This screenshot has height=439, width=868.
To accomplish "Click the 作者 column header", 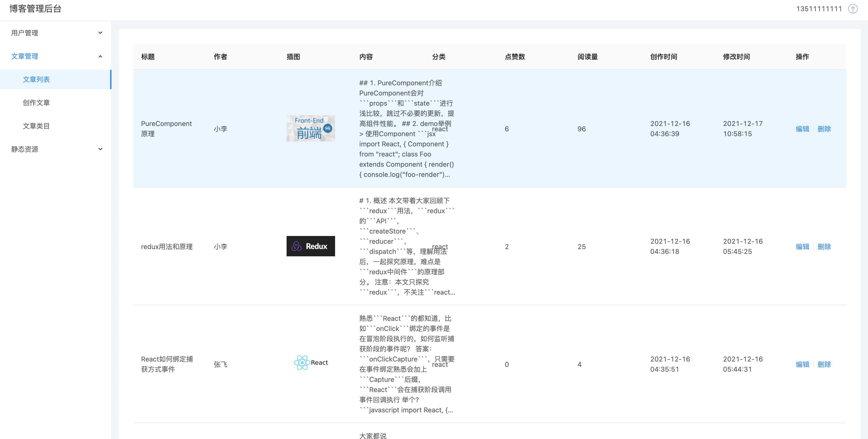I will coord(220,56).
